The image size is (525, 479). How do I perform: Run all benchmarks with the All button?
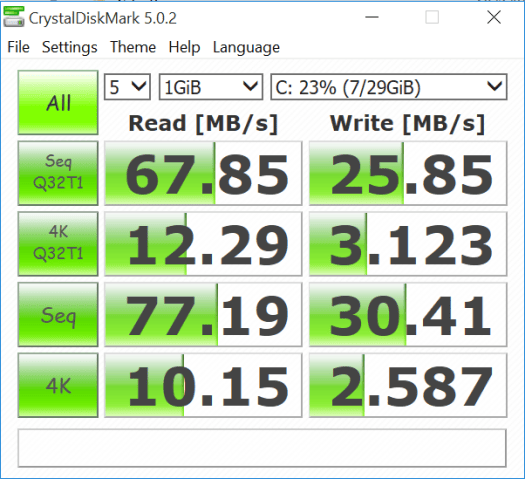click(58, 102)
